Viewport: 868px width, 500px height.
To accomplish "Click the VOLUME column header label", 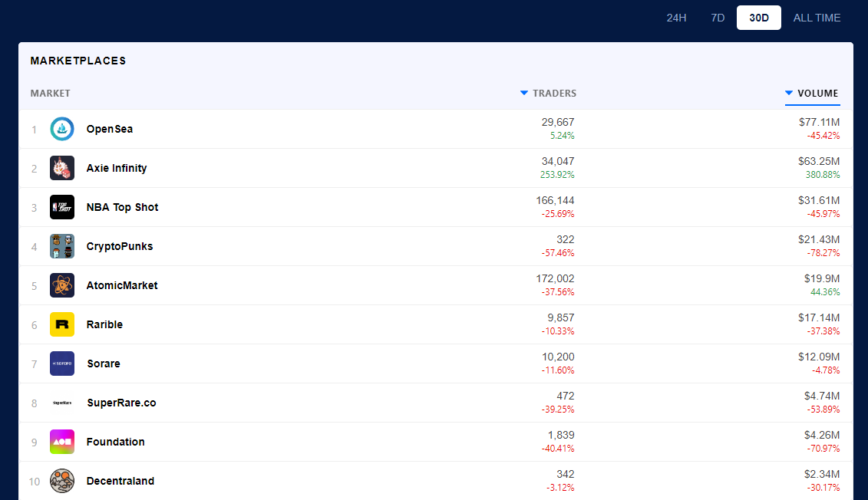I will point(817,94).
